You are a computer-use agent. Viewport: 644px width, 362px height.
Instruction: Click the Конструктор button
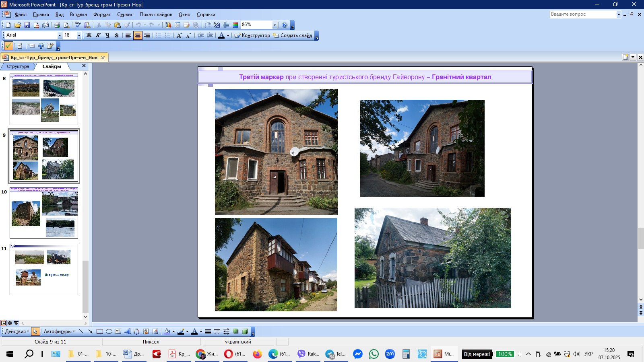[252, 35]
